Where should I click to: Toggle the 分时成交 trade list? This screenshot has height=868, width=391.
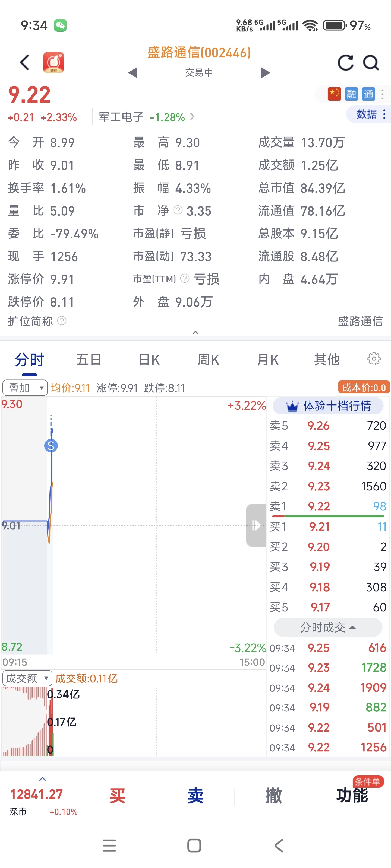pyautogui.click(x=328, y=627)
